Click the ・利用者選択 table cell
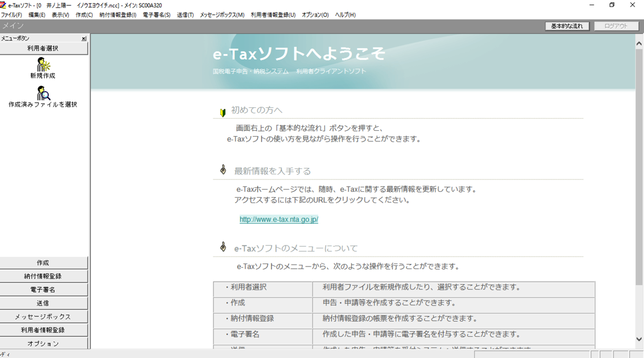This screenshot has height=358, width=644. pos(263,289)
